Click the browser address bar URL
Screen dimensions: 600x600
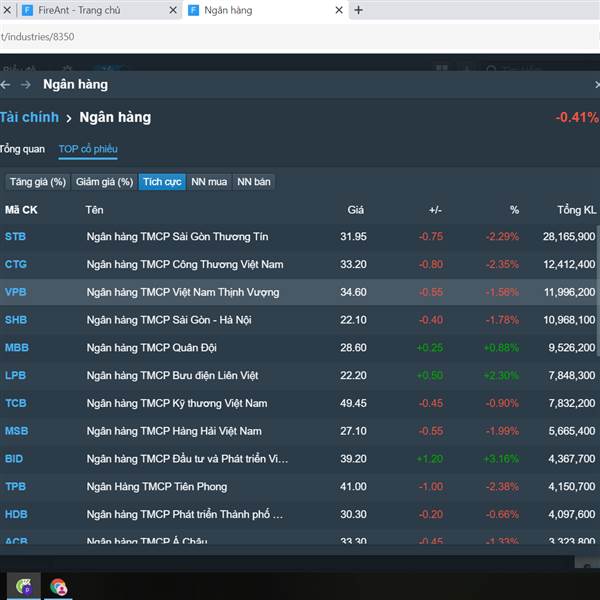[37, 37]
